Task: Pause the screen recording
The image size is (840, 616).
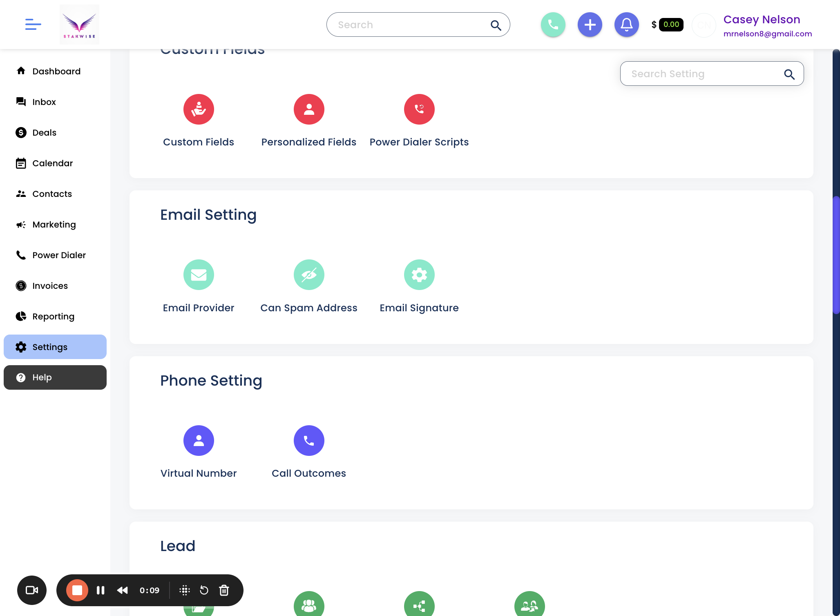Action: 101,590
